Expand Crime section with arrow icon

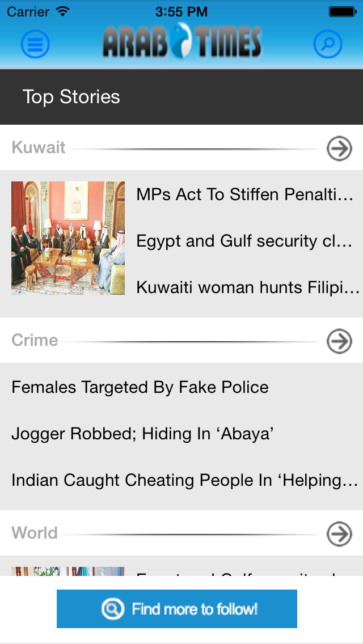tap(339, 341)
